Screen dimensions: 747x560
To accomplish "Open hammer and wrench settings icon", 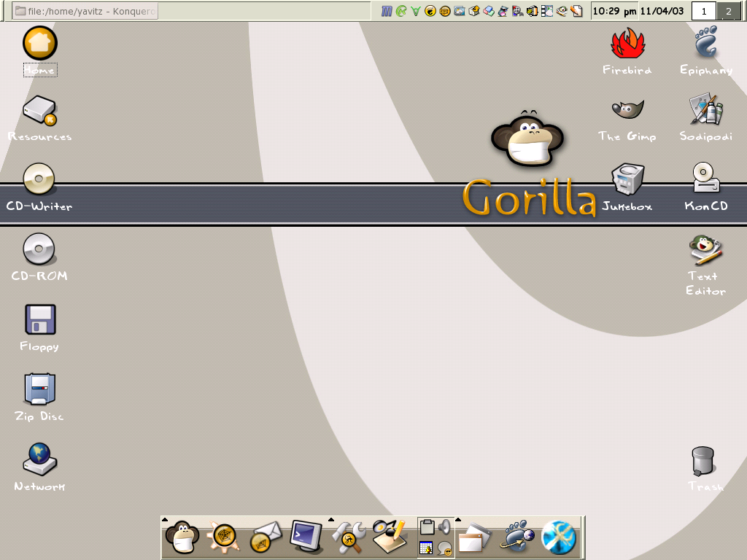I will click(349, 537).
